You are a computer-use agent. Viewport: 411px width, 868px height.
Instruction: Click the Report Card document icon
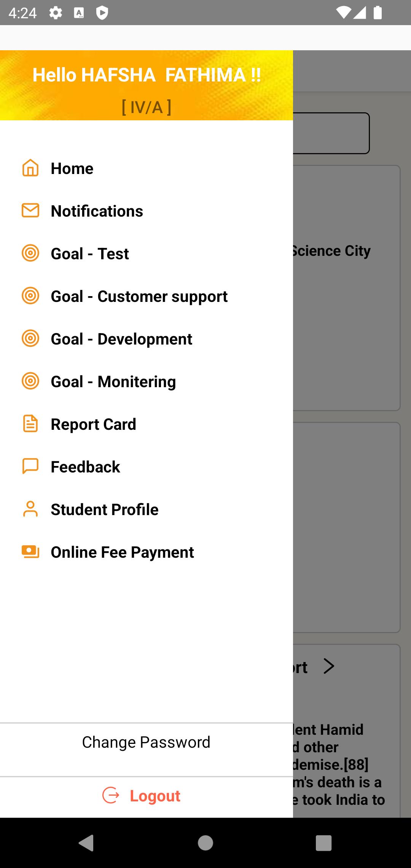30,424
